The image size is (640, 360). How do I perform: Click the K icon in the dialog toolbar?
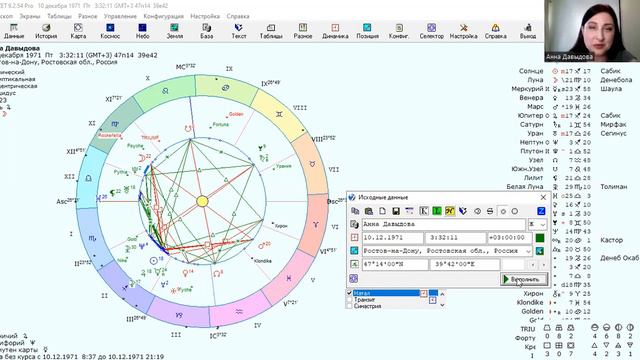(424, 211)
